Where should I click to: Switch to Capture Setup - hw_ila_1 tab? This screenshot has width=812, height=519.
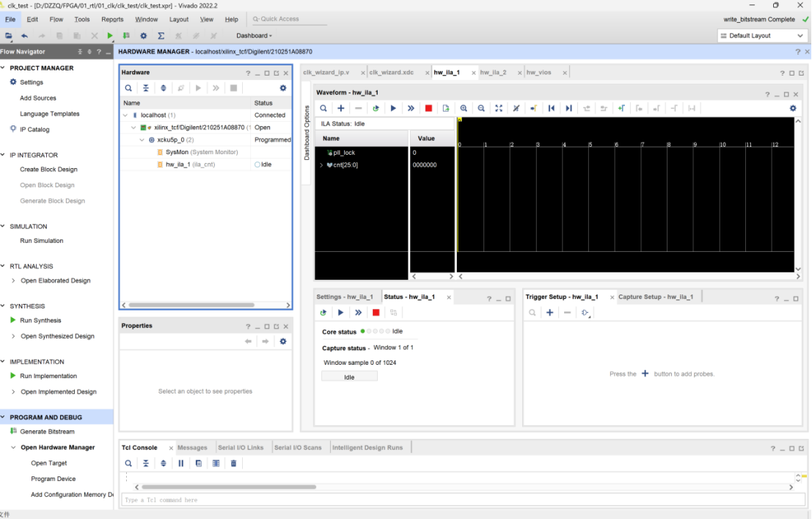[656, 297]
